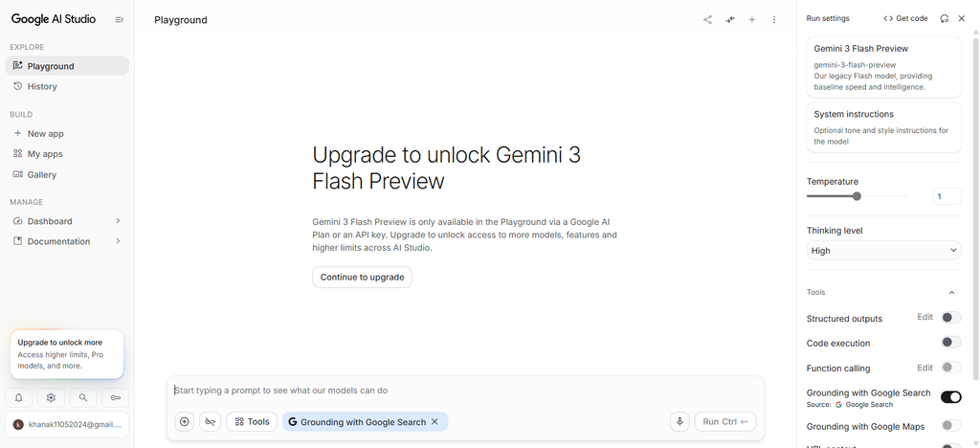This screenshot has height=448, width=980.
Task: Click the microphone icon in prompt box
Action: pos(679,422)
